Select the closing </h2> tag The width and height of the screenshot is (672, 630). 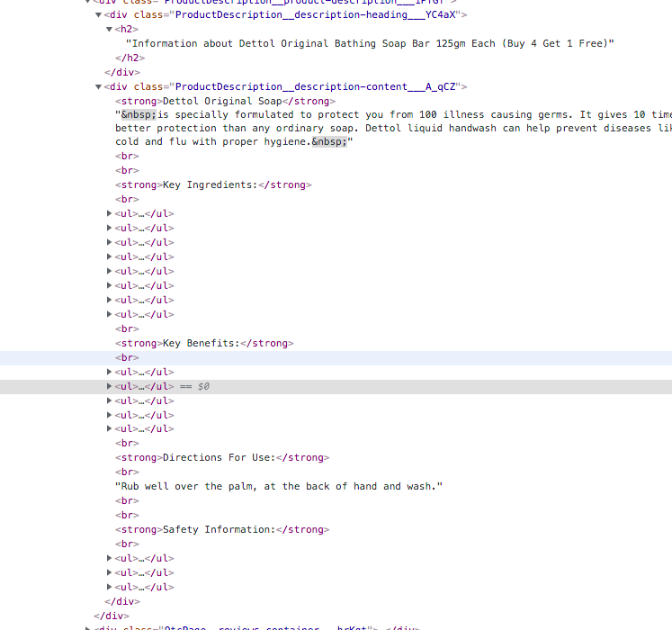point(130,58)
